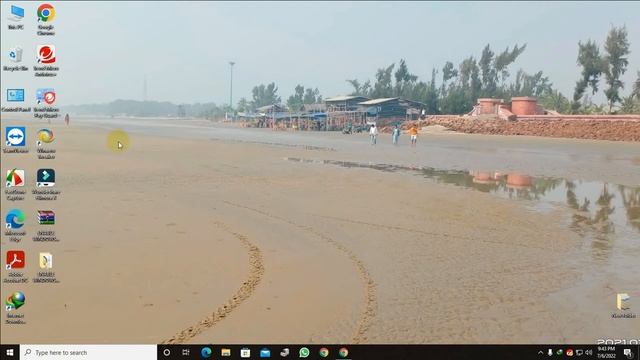Open network status tray icon
This screenshot has height=360, width=640.
[x=579, y=352]
